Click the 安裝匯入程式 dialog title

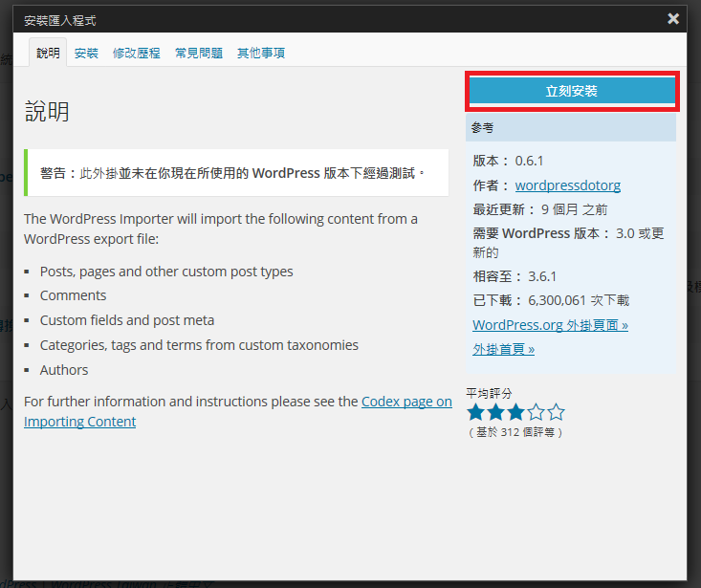(x=60, y=20)
